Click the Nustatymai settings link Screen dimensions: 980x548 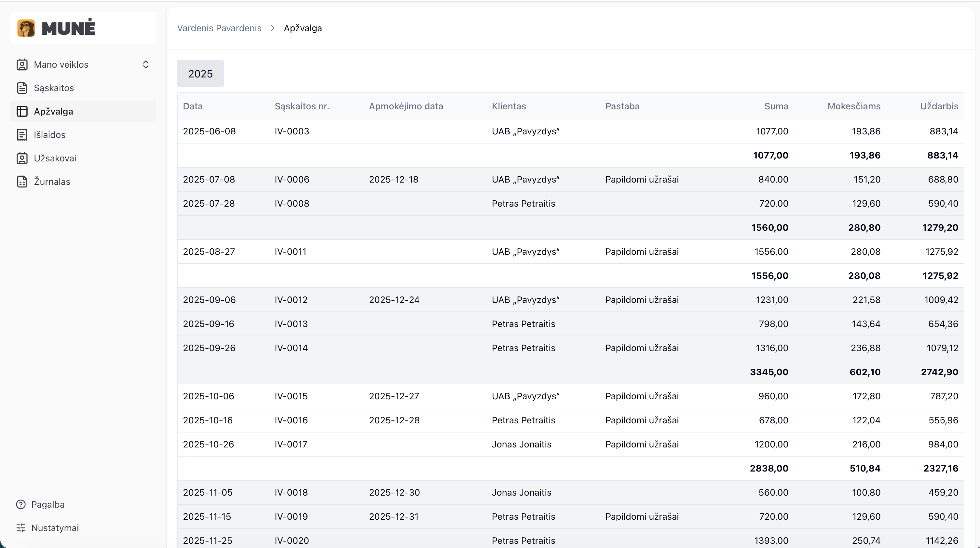point(55,528)
